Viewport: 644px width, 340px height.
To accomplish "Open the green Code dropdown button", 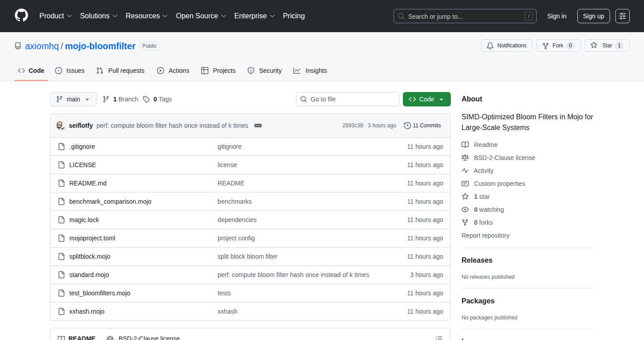I will tap(427, 99).
